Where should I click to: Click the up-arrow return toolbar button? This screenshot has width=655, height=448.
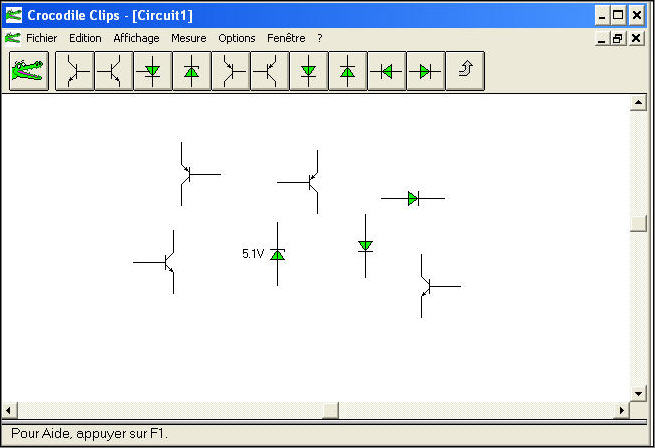[x=465, y=71]
